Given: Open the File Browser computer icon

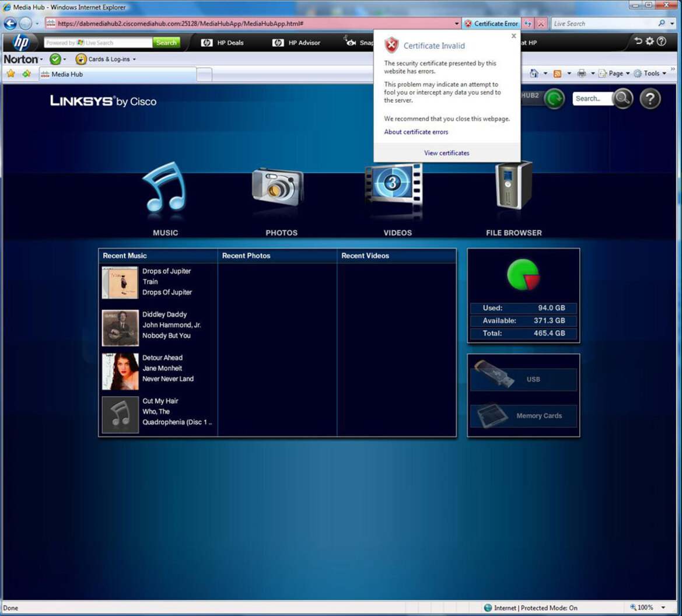Looking at the screenshot, I should (x=513, y=185).
